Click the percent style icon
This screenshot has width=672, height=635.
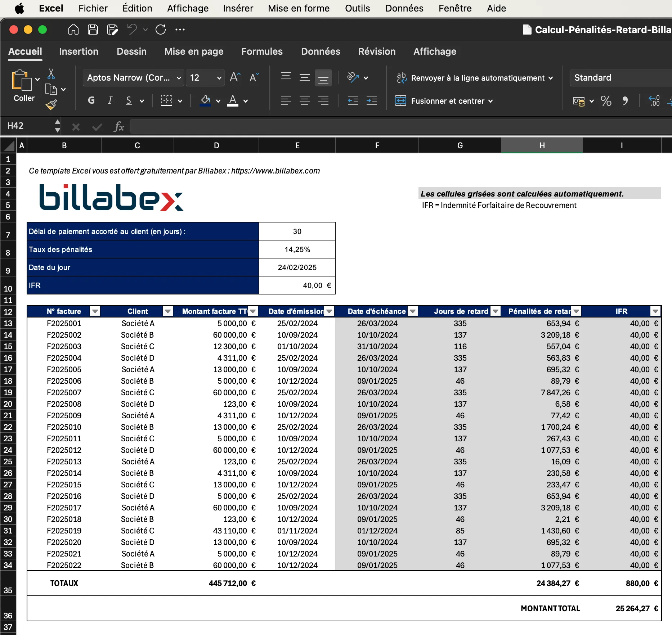[606, 101]
